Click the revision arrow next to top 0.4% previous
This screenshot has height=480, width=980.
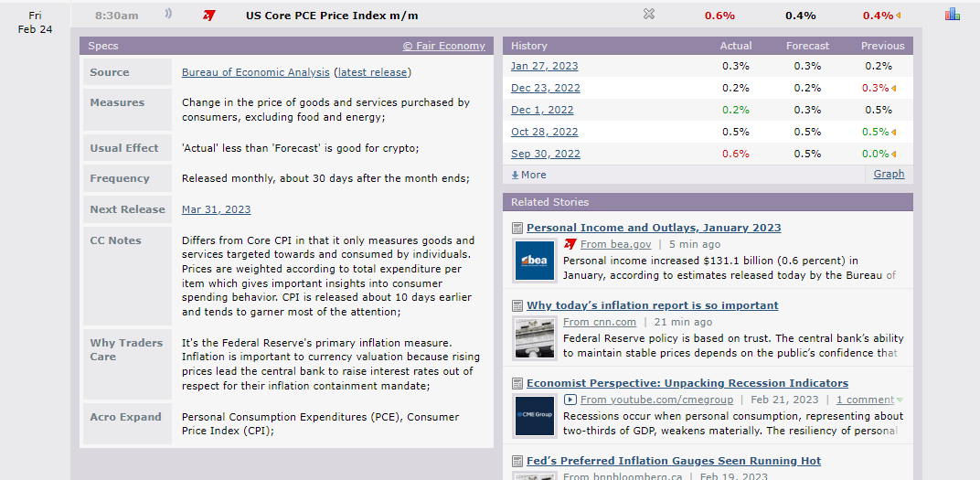point(898,16)
